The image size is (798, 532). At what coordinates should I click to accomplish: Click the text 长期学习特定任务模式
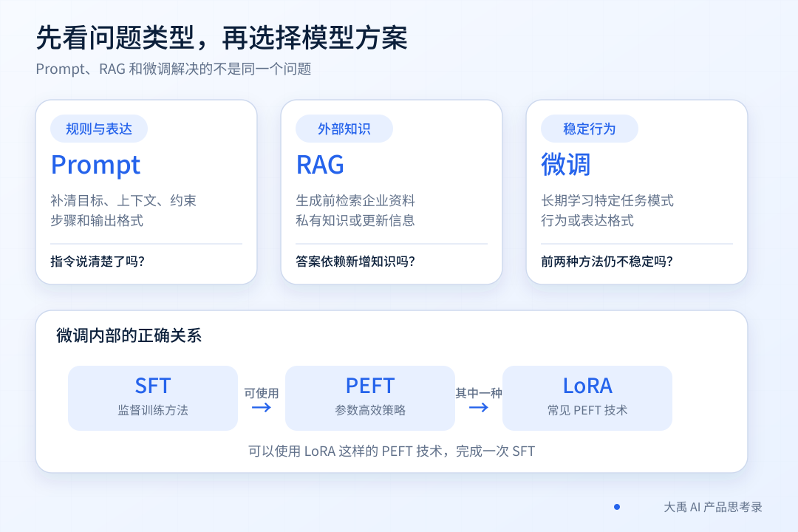click(x=607, y=200)
